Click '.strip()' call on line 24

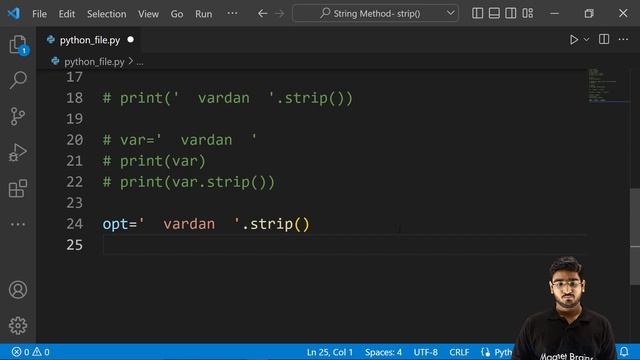276,224
